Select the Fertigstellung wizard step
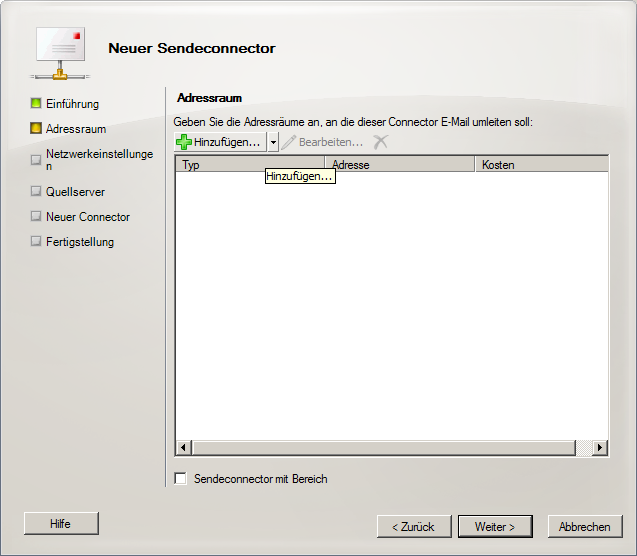This screenshot has height=556, width=637. [x=80, y=242]
